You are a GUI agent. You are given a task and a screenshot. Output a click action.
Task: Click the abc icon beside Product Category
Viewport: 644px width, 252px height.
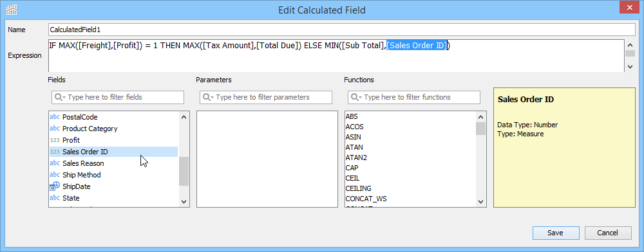[x=55, y=129]
